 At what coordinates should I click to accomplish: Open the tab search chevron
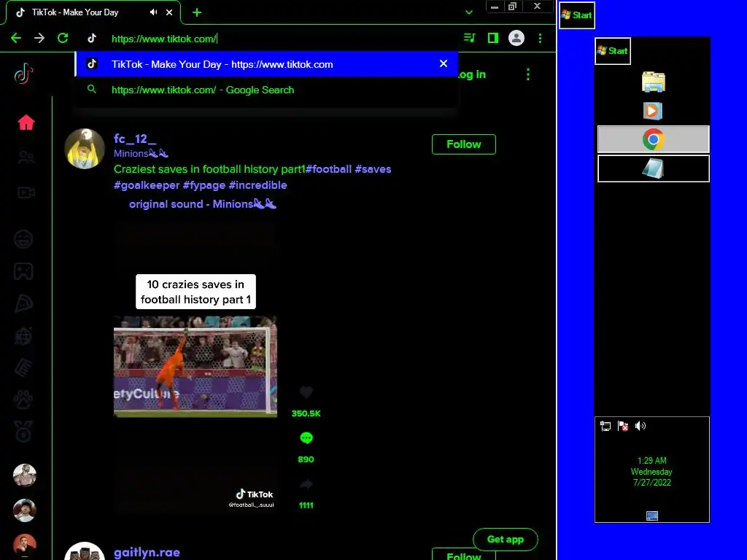click(x=469, y=12)
